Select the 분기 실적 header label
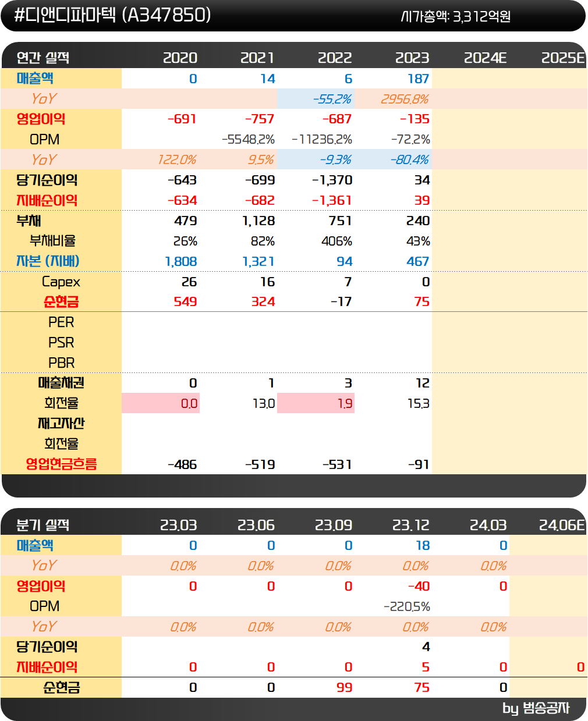 [43, 525]
